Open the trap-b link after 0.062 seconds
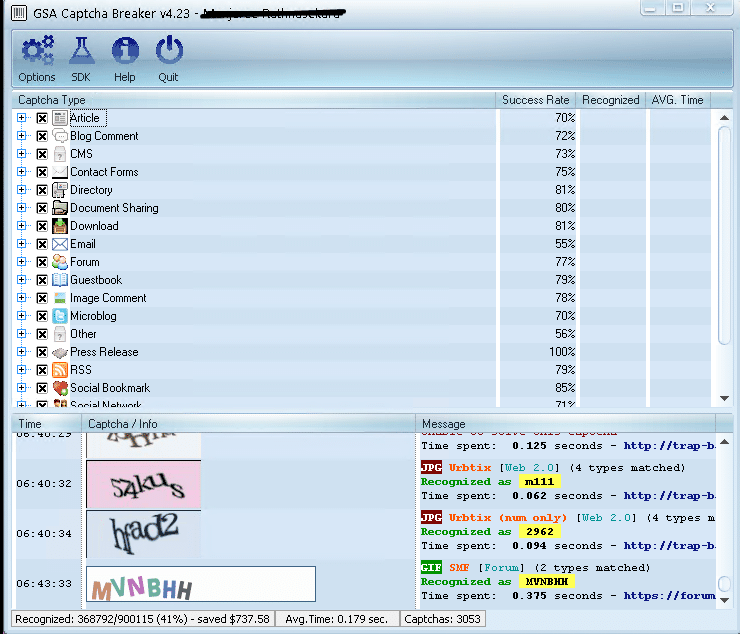The width and height of the screenshot is (740, 634). (x=669, y=496)
